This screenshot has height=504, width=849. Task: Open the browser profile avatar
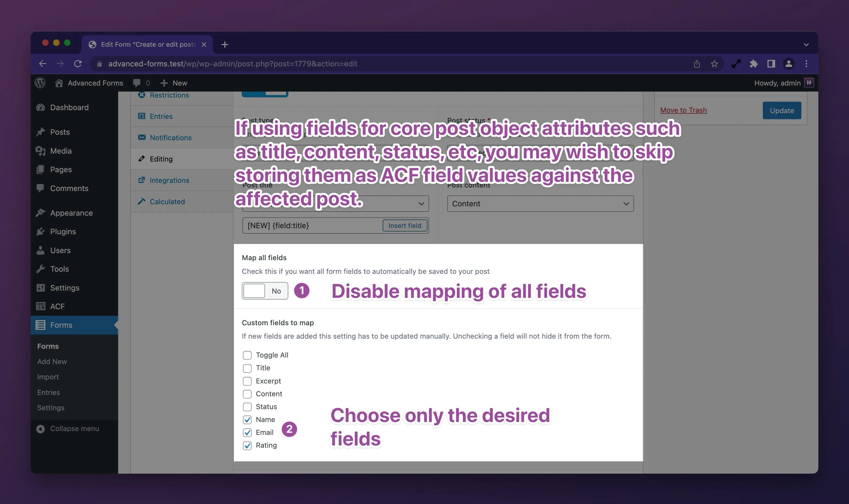[789, 63]
